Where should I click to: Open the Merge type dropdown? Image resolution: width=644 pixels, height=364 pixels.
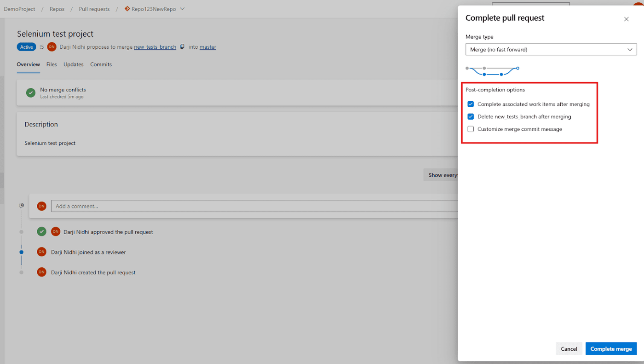[551, 49]
